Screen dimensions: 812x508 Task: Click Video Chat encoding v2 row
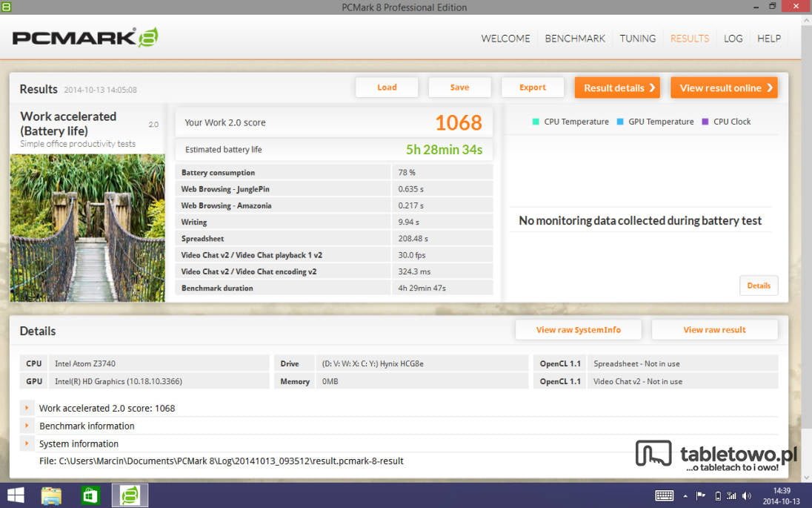point(334,271)
